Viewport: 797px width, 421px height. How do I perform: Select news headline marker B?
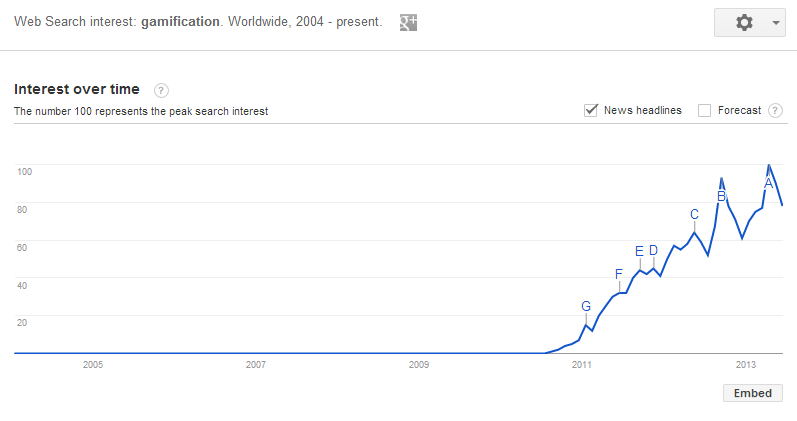click(x=721, y=196)
